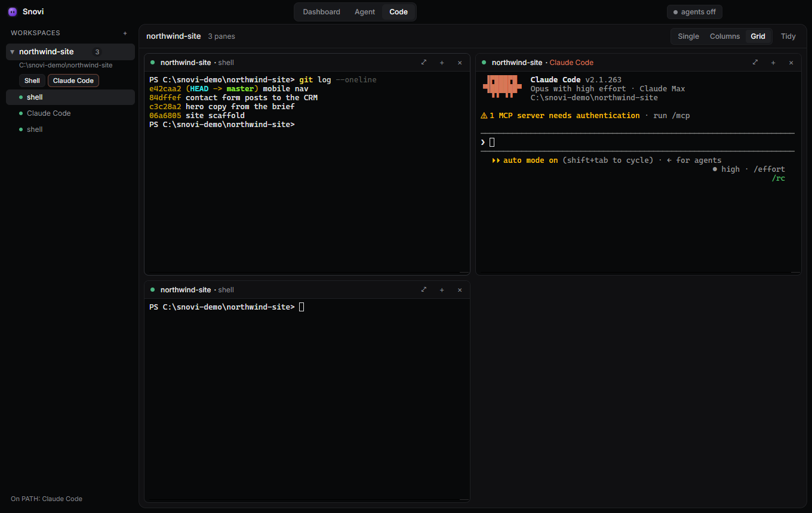Click the MCP authentication warning triangle
812x513 pixels.
point(484,116)
